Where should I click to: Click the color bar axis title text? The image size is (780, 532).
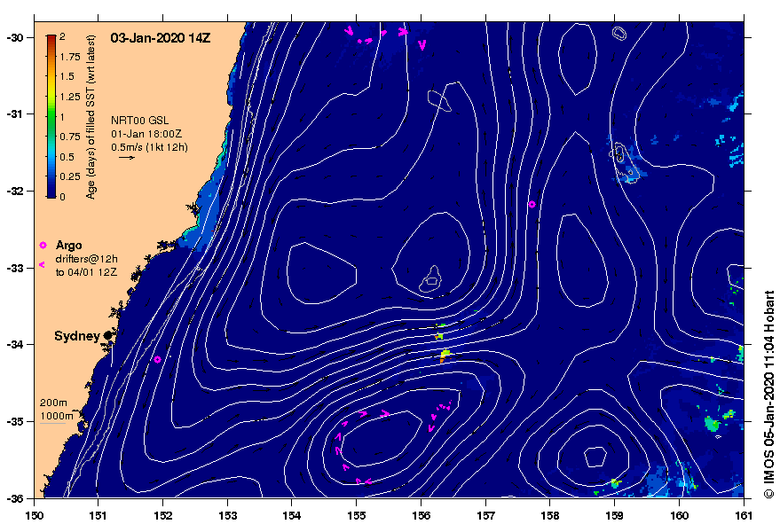tap(91, 117)
